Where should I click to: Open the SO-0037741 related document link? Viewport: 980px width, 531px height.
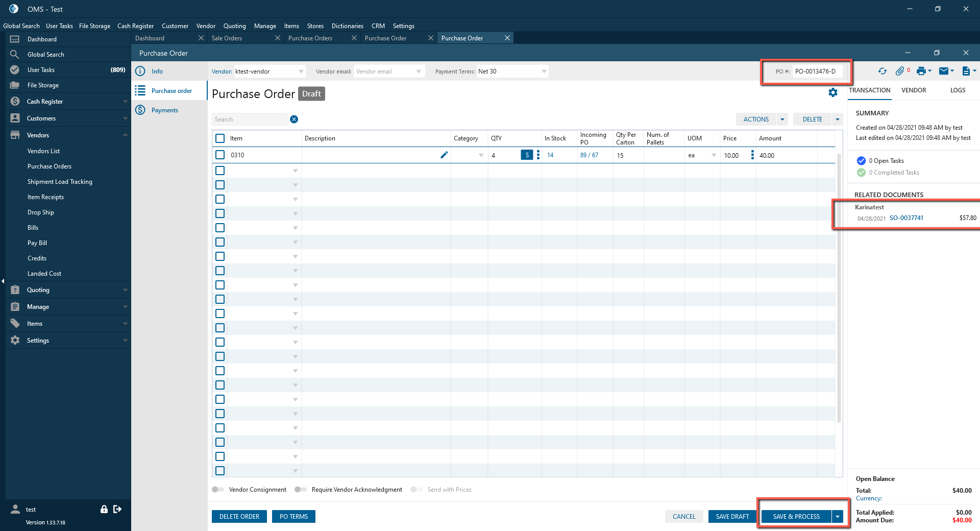[906, 218]
